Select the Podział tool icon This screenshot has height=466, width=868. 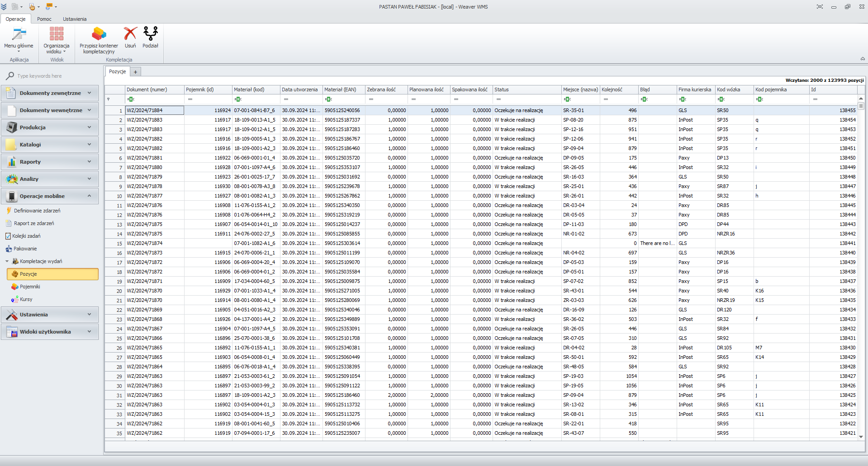point(150,34)
